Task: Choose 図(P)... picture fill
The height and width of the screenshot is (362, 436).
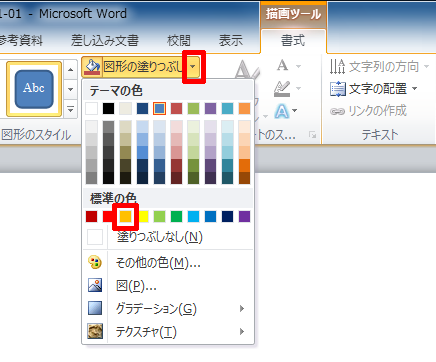Action: [168, 285]
